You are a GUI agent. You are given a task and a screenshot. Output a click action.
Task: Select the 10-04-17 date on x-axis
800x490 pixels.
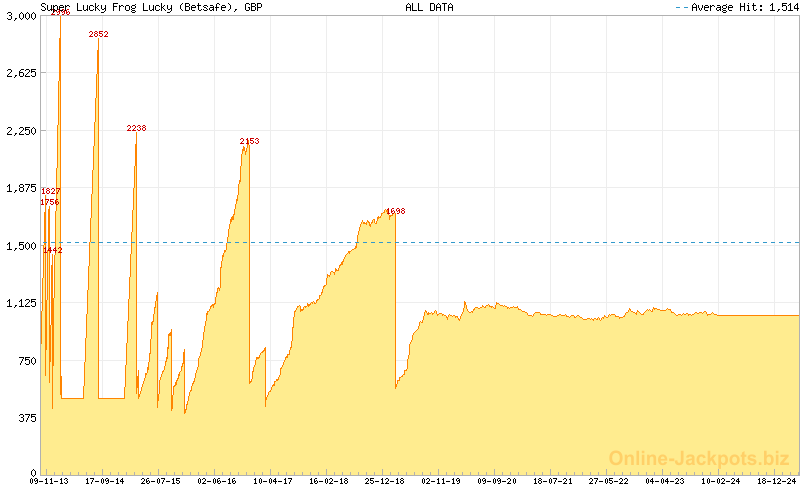point(273,481)
